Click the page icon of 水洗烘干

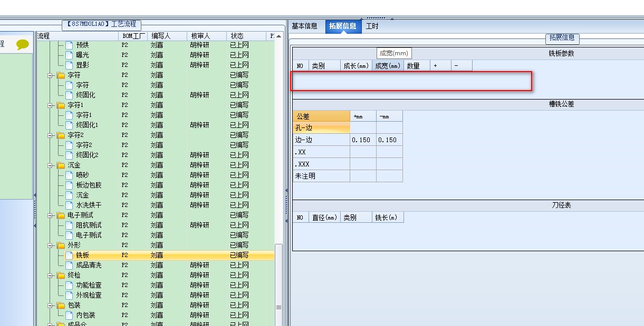coord(69,205)
